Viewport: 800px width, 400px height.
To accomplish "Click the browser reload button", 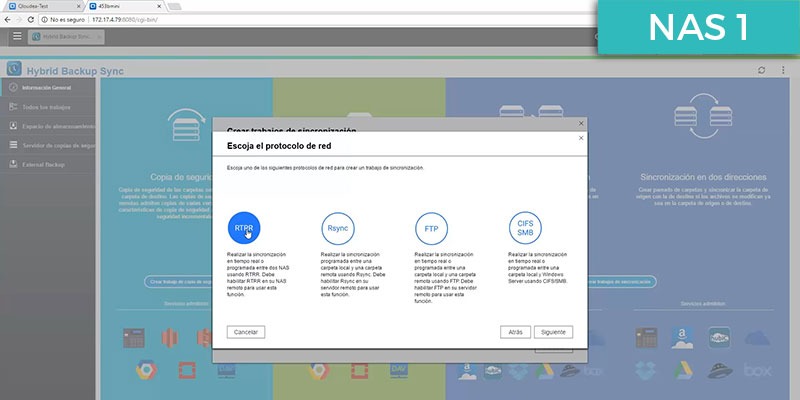I will coord(31,19).
